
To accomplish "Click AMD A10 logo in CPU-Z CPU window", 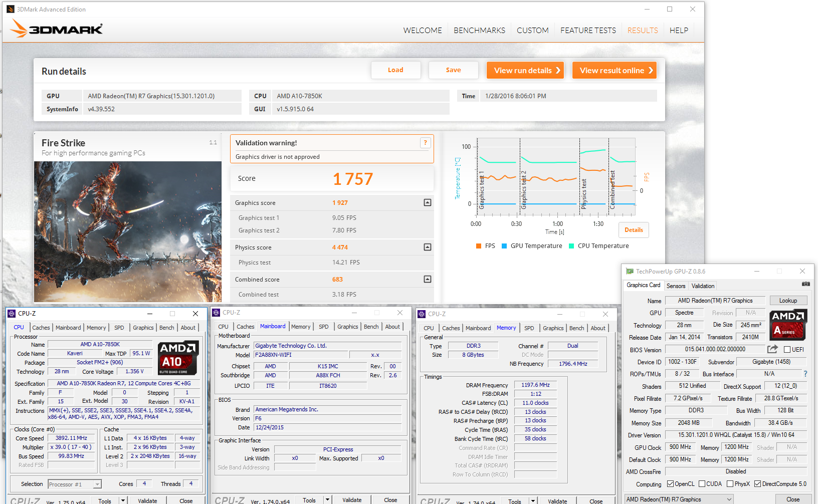I will (178, 358).
